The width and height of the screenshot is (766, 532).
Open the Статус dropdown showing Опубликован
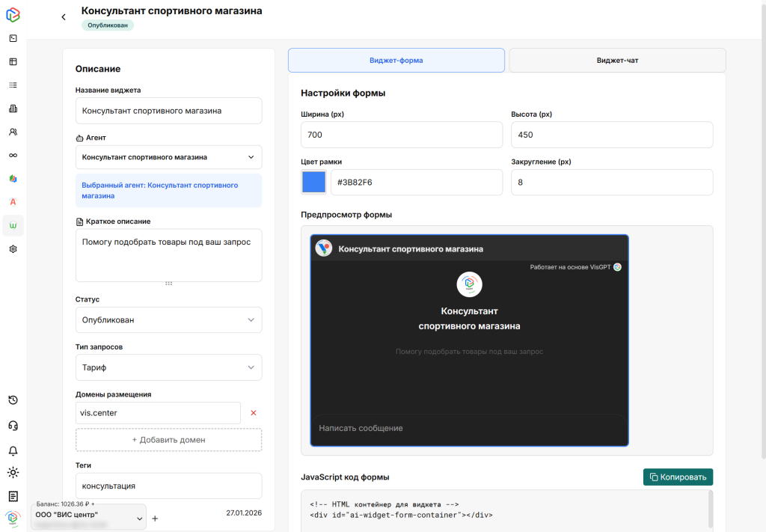tap(168, 320)
